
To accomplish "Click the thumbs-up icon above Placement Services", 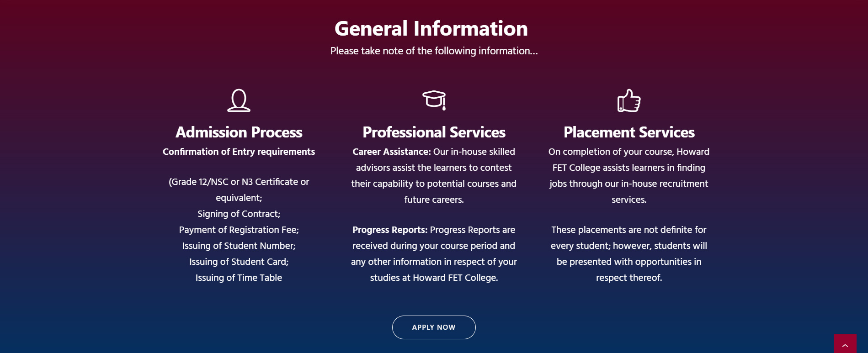I will pos(629,100).
